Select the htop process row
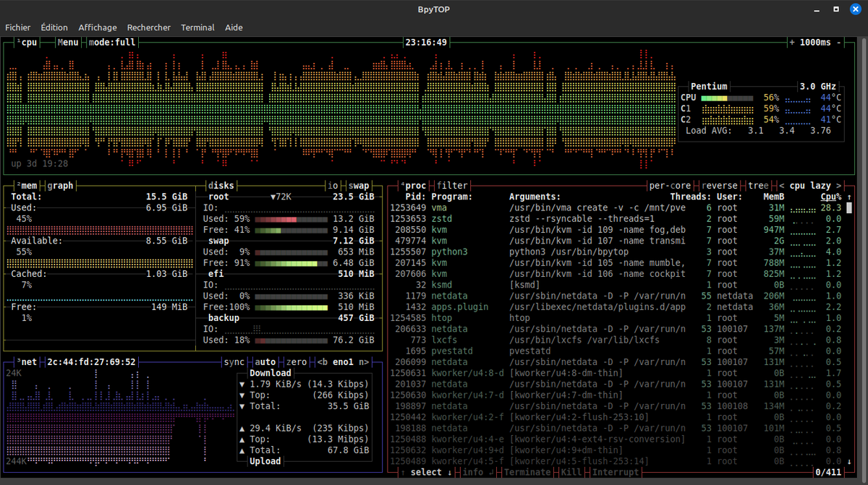This screenshot has width=868, height=485. [616, 318]
